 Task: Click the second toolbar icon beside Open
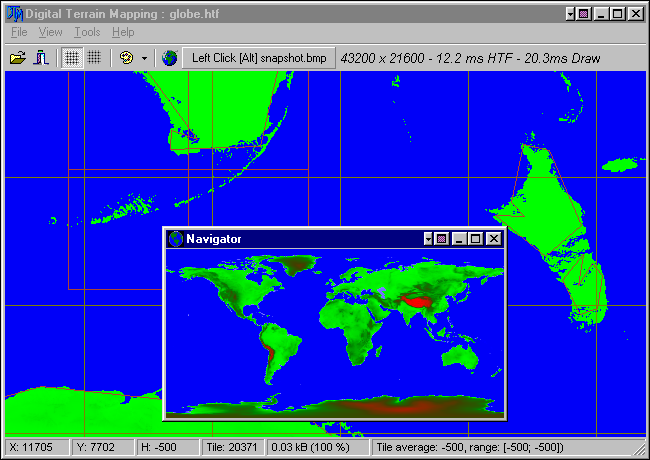coord(41,58)
